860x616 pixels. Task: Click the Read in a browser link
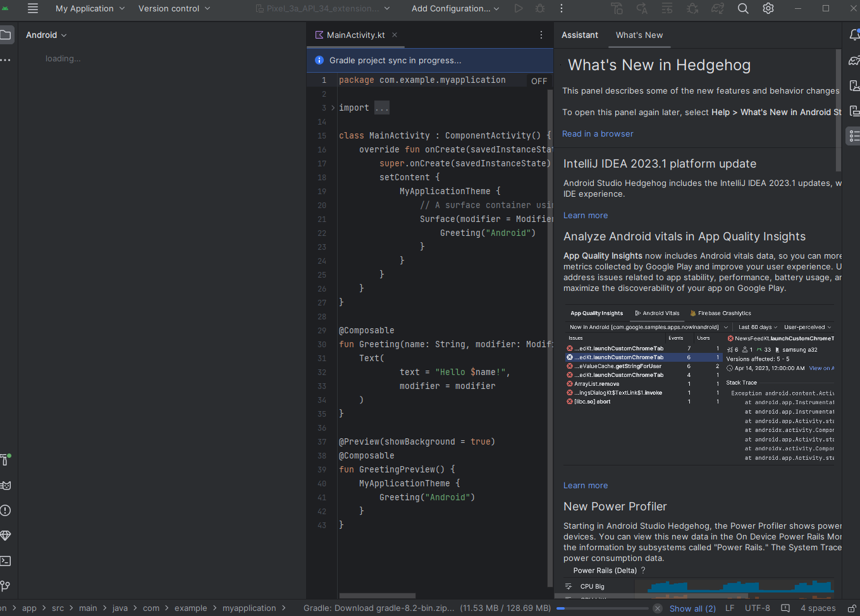click(x=598, y=134)
